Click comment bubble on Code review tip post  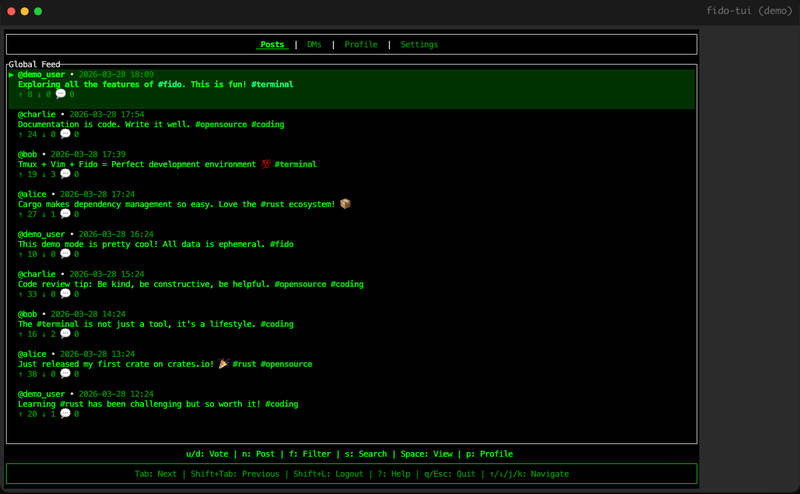pyautogui.click(x=65, y=293)
